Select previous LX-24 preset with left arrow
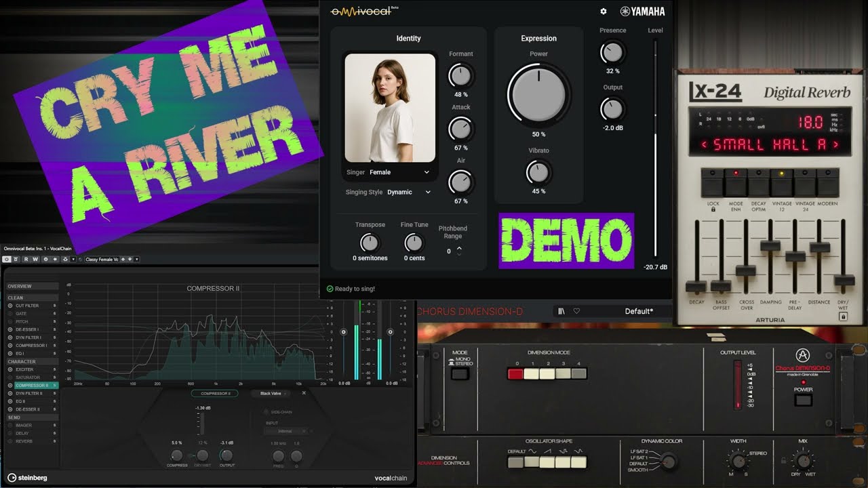Image resolution: width=868 pixels, height=488 pixels. [705, 144]
